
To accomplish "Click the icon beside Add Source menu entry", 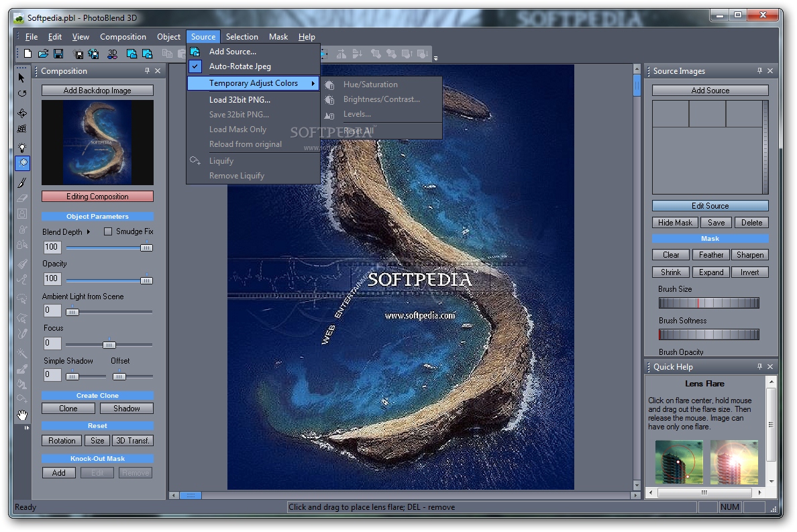I will (195, 51).
